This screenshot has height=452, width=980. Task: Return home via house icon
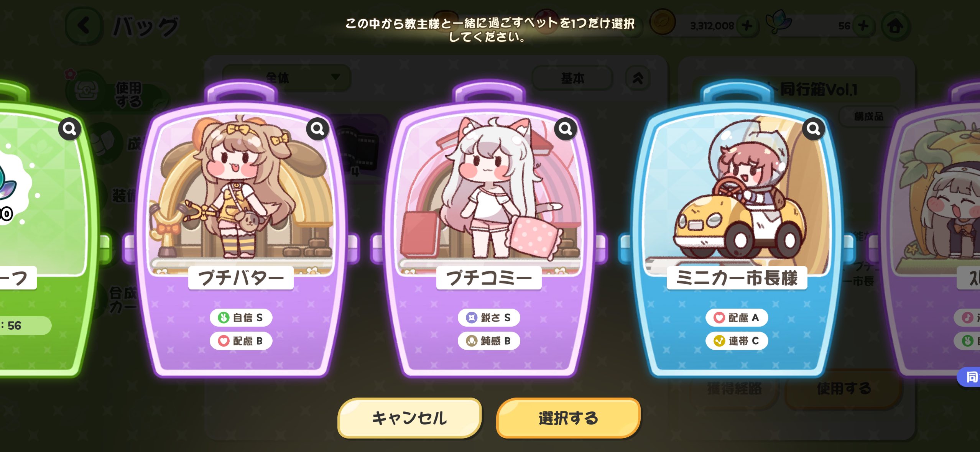(896, 26)
